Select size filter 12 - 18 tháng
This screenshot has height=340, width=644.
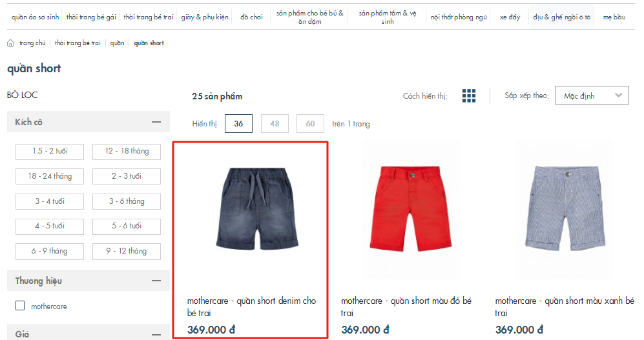[127, 152]
